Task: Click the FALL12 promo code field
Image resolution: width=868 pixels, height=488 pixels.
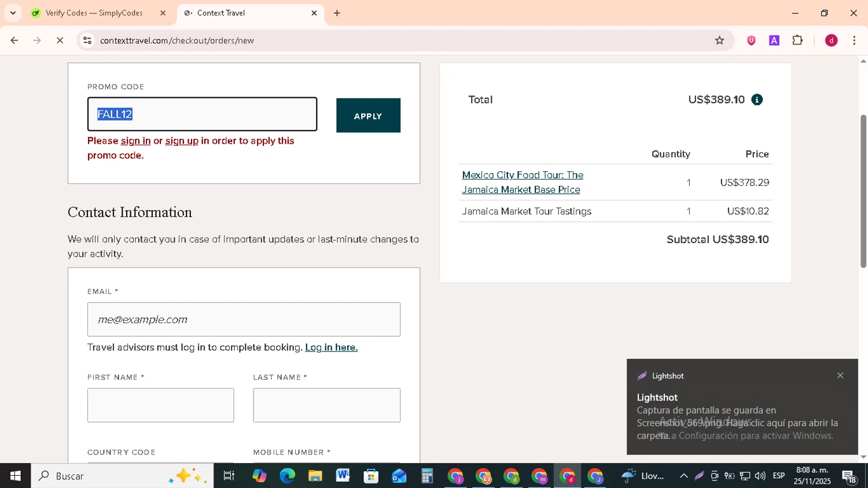Action: pos(202,114)
